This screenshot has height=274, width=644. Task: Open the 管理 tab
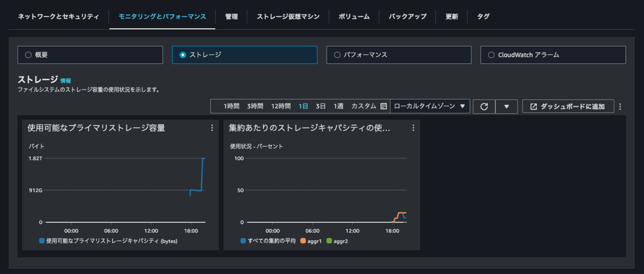(x=231, y=16)
